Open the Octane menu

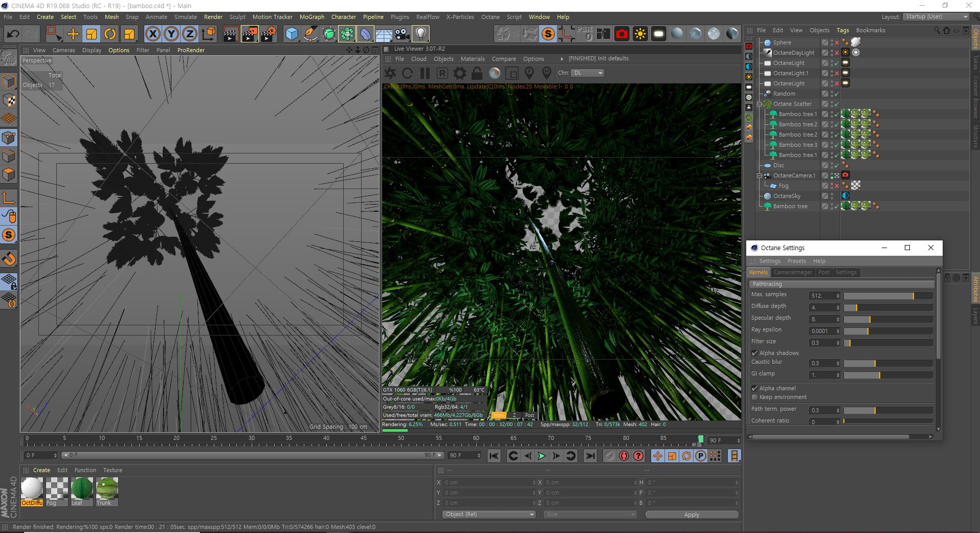click(x=490, y=17)
